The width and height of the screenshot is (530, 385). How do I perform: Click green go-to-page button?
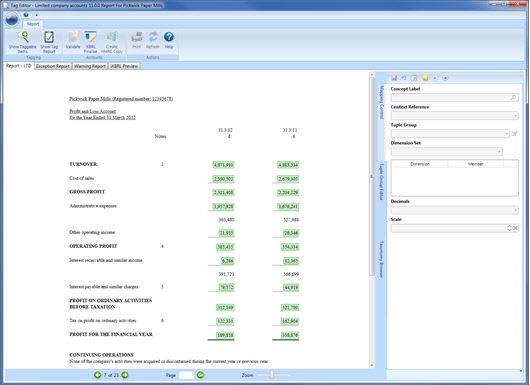200,375
